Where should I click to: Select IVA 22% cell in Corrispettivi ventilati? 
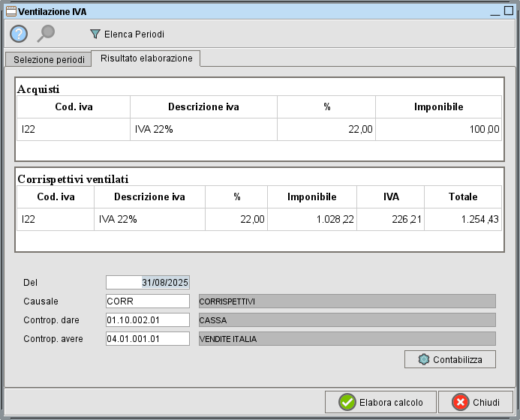tap(149, 220)
